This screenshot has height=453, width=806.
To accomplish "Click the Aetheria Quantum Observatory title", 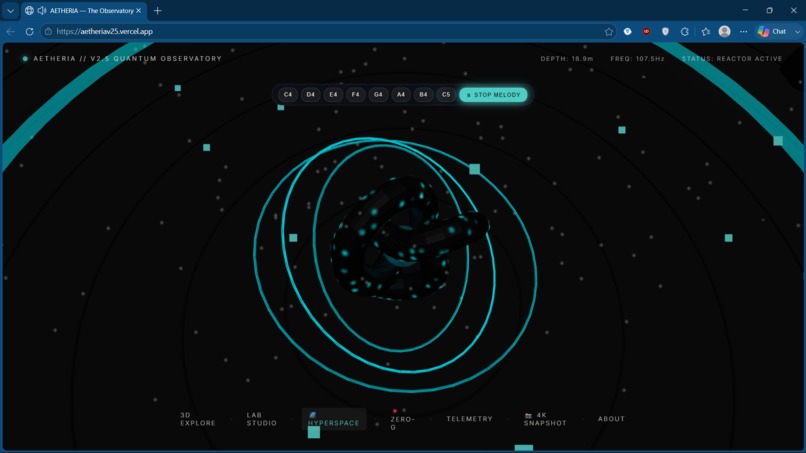I will (x=127, y=59).
